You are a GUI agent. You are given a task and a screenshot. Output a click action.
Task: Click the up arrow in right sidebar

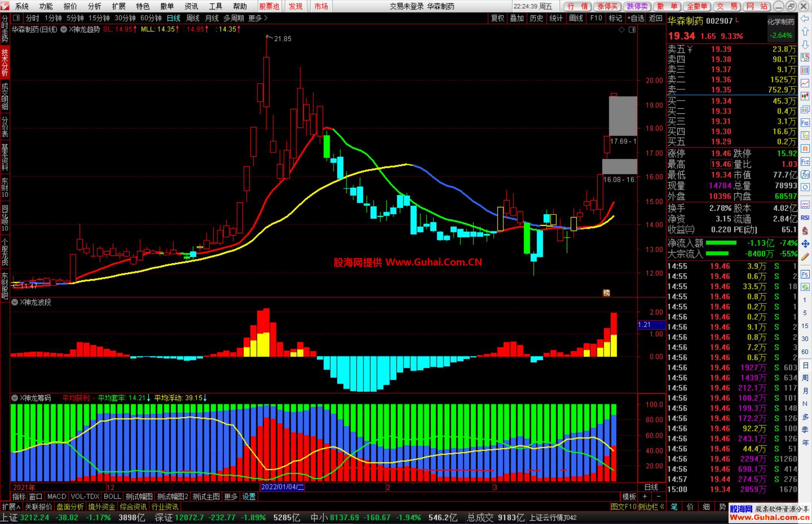pos(805,32)
